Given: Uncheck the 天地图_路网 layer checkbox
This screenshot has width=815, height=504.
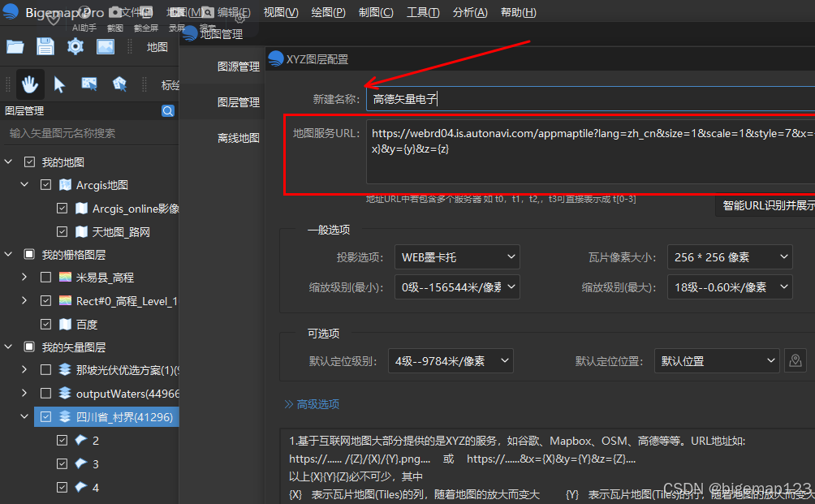Looking at the screenshot, I should click(62, 232).
